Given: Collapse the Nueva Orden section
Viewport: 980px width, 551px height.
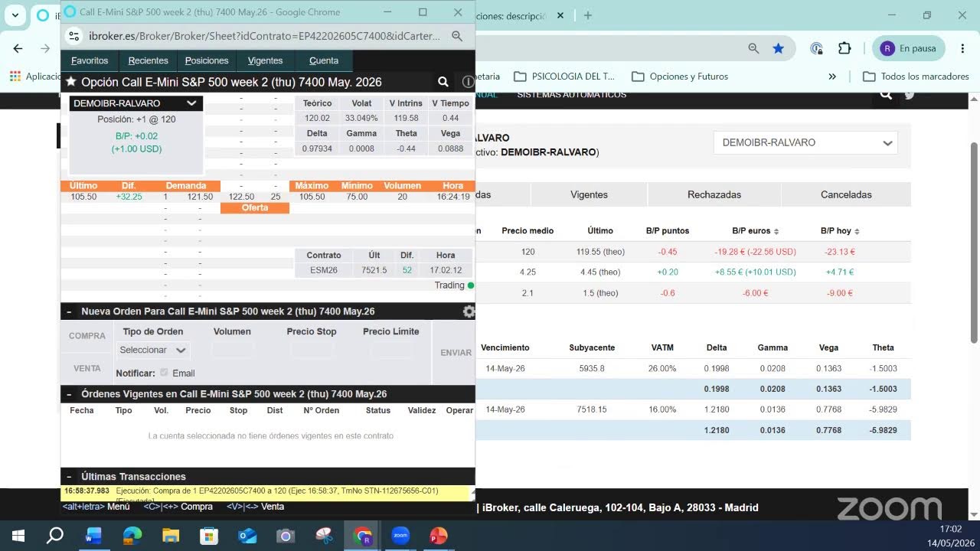Looking at the screenshot, I should pos(69,311).
